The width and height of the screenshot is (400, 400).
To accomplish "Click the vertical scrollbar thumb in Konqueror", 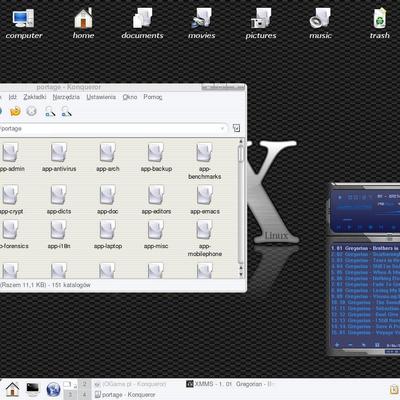I will pos(241,154).
